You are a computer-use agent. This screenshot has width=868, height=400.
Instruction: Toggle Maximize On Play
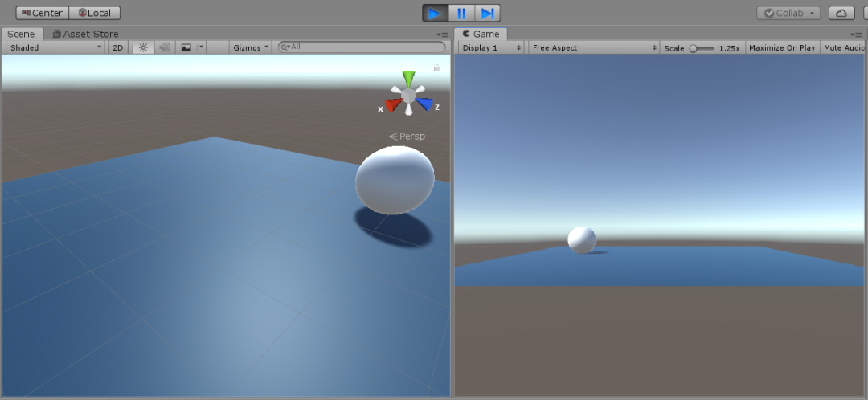[x=782, y=47]
